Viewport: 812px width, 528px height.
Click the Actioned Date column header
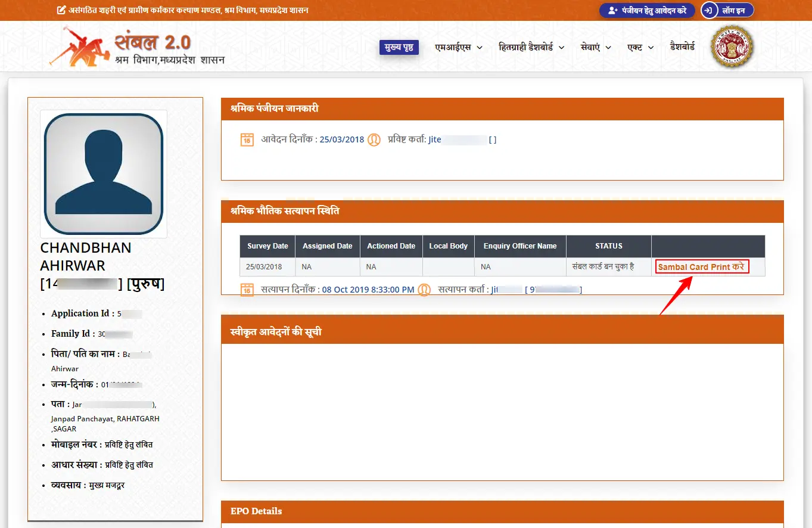point(391,246)
